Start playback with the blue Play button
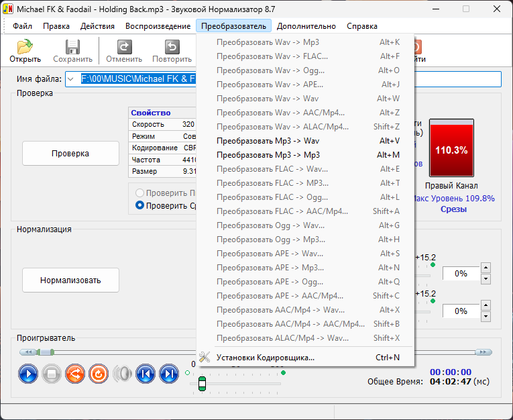The height and width of the screenshot is (420, 513). pos(28,374)
